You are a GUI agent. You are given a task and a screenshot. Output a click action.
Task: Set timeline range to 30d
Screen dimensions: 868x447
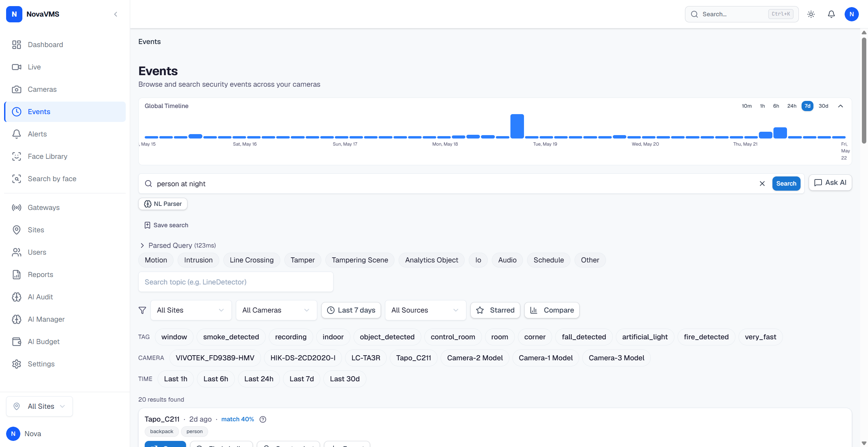click(x=823, y=106)
